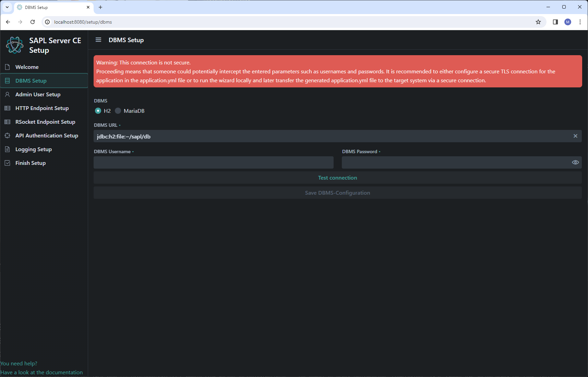Bookmark this page with star icon
Image resolution: width=588 pixels, height=377 pixels.
(x=538, y=22)
